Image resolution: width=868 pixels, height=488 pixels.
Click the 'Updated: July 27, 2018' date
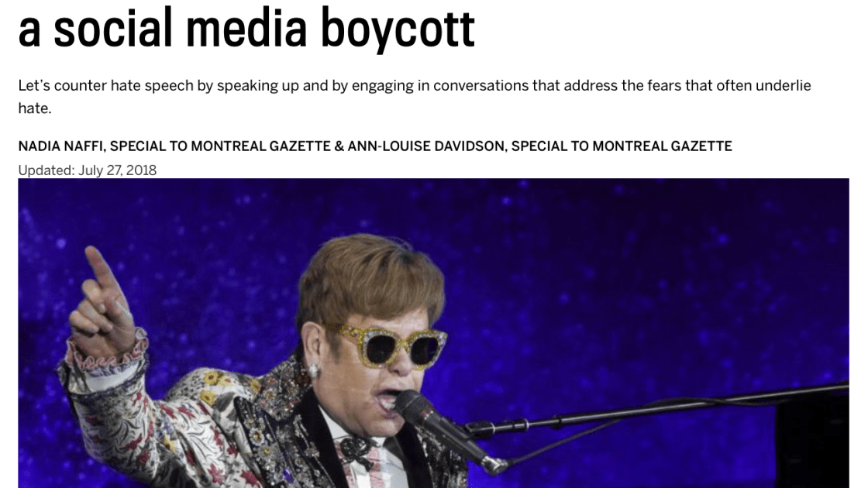(88, 170)
